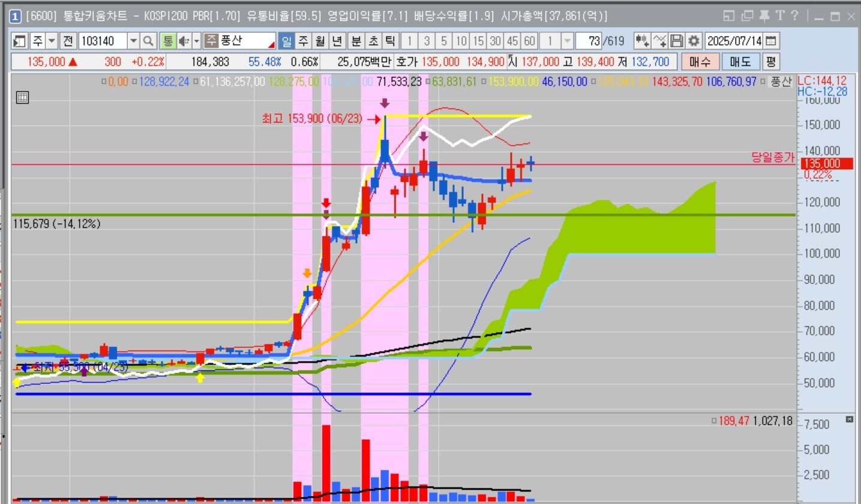Select the 년 yearly period
Screen dimensions: 861x504
click(337, 41)
